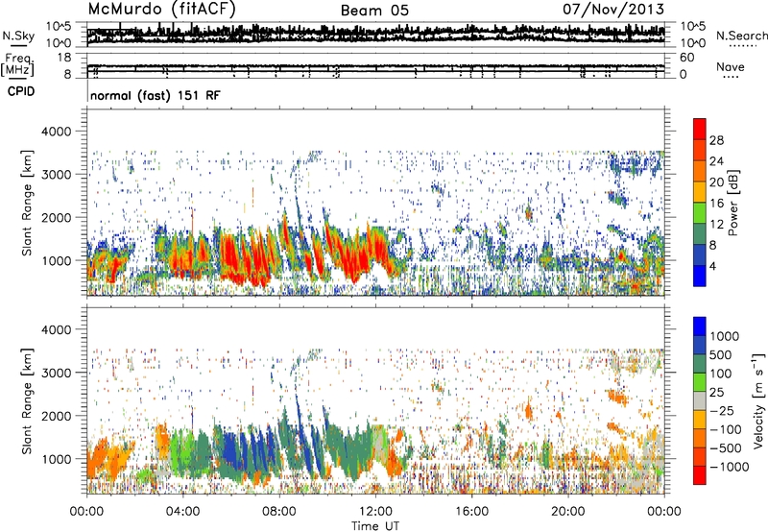
Task: Click the 'N.Sky' label
Action: [18, 36]
